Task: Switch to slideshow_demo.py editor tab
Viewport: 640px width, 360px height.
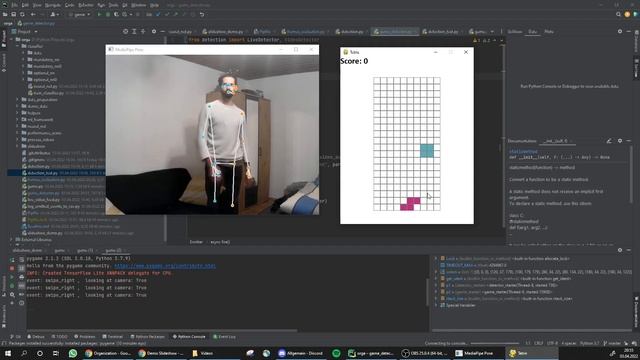Action: (223, 31)
